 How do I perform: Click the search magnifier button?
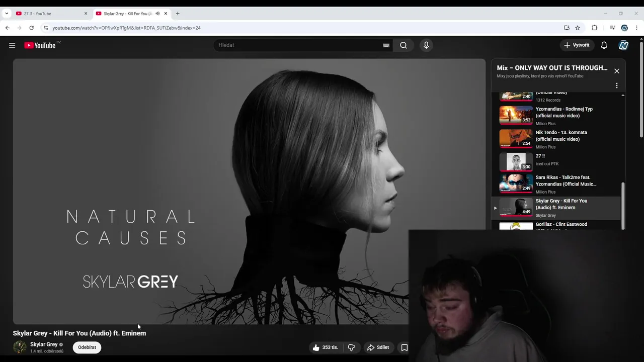[x=404, y=45]
